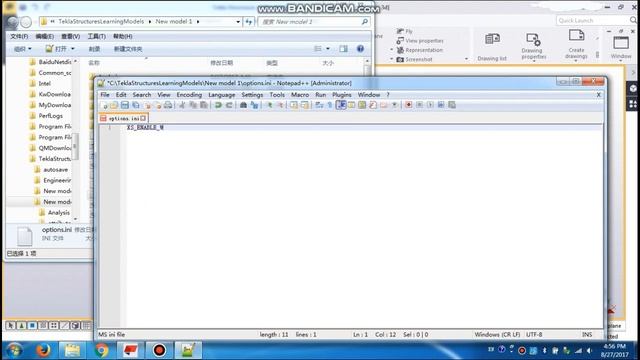Open the File menu in Notepad++
640x360 pixels.
click(x=105, y=95)
